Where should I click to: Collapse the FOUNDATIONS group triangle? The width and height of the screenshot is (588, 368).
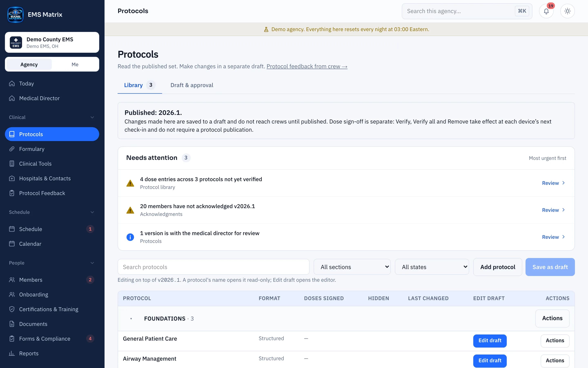point(131,319)
